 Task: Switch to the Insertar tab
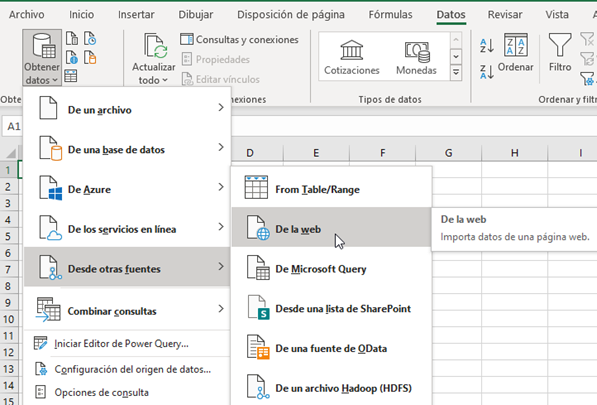(x=136, y=14)
